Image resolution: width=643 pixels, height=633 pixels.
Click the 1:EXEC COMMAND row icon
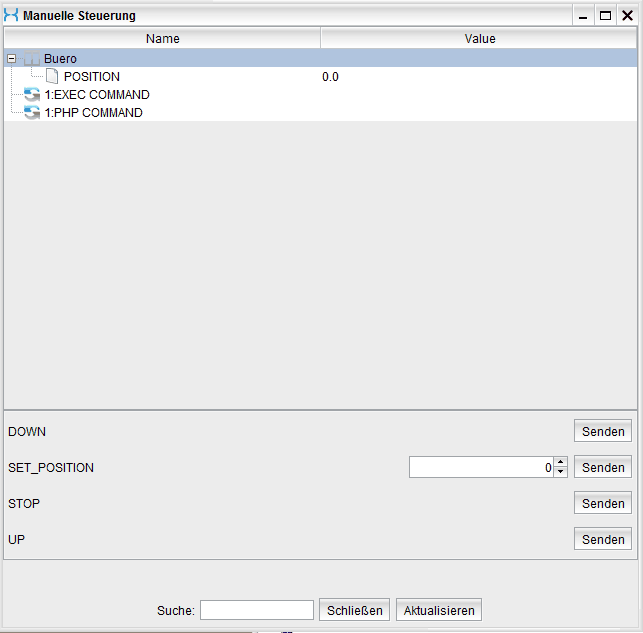click(x=32, y=95)
